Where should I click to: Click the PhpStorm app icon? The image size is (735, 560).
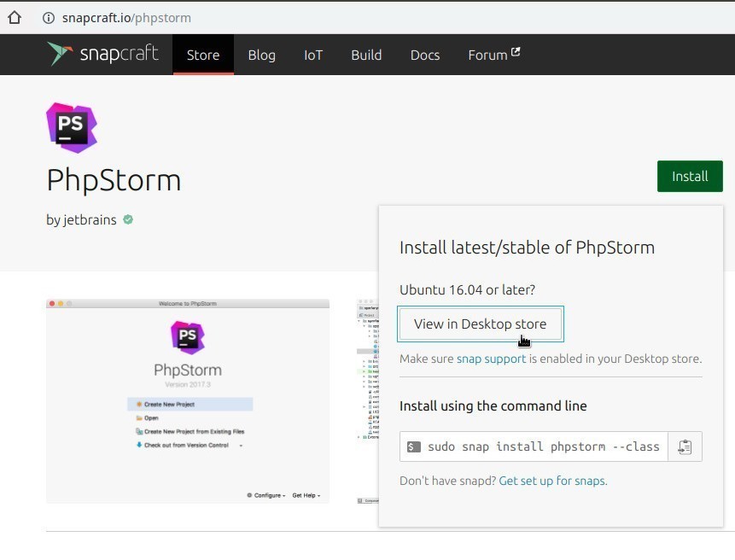[72, 126]
